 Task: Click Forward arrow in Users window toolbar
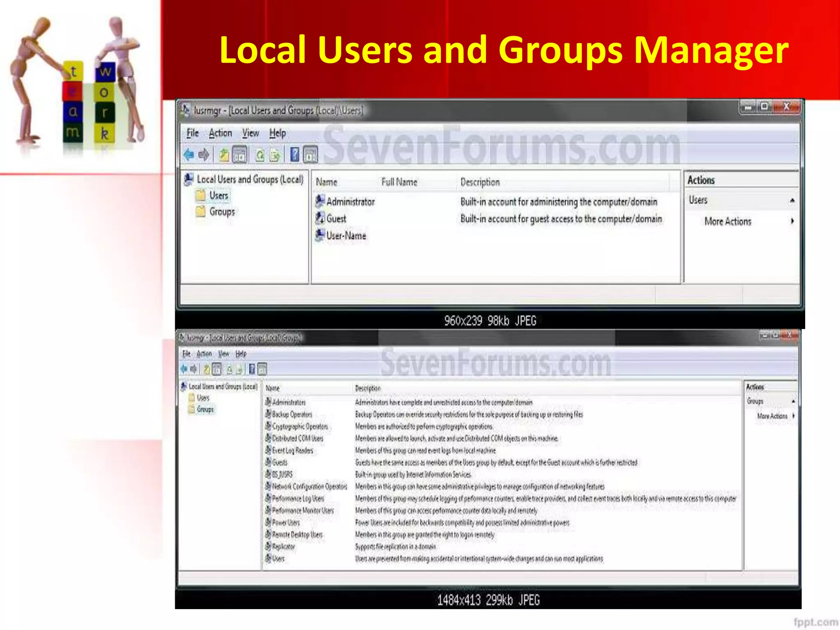[203, 155]
